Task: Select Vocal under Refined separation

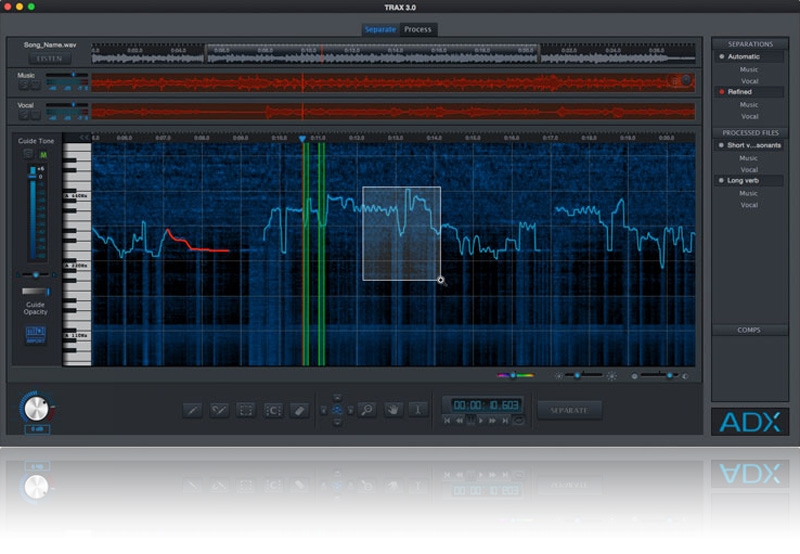Action: (749, 116)
